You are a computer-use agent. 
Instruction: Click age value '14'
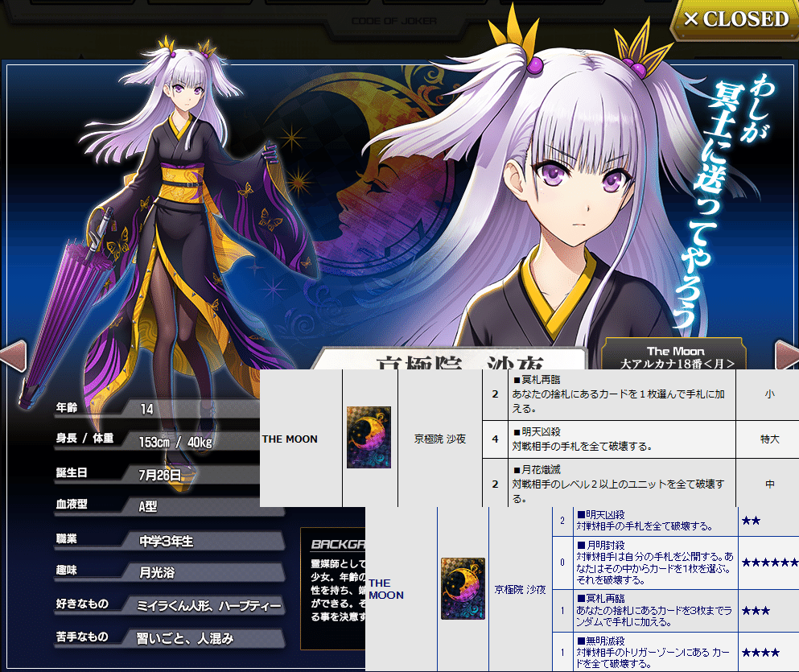[x=146, y=409]
